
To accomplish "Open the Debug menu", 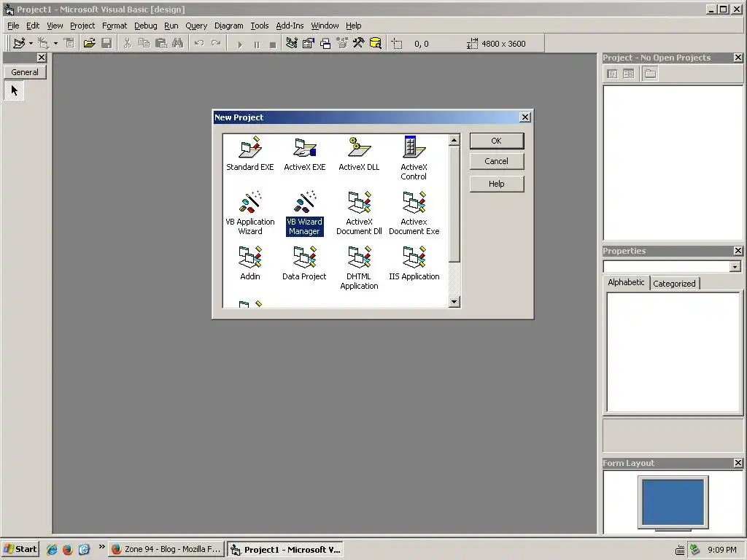I will (x=146, y=26).
